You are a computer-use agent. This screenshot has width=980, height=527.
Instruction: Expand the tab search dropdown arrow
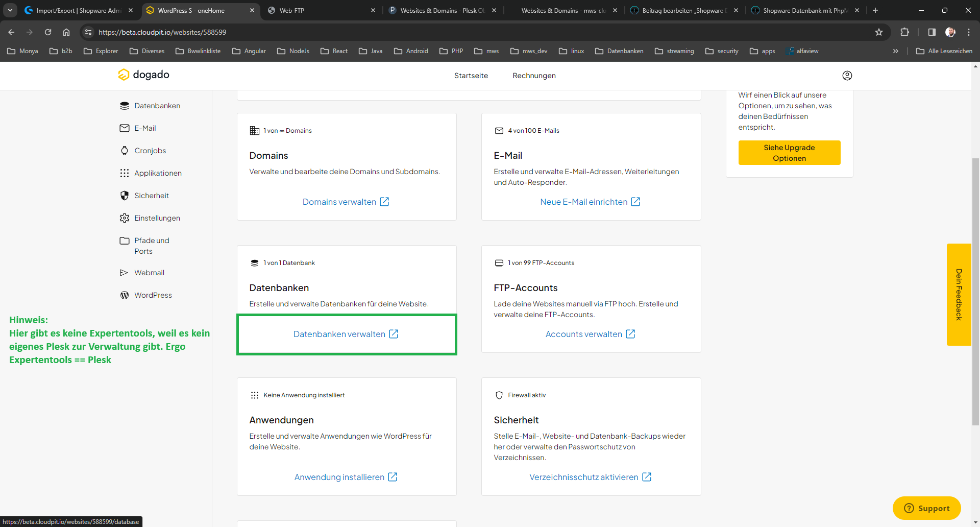[x=10, y=10]
